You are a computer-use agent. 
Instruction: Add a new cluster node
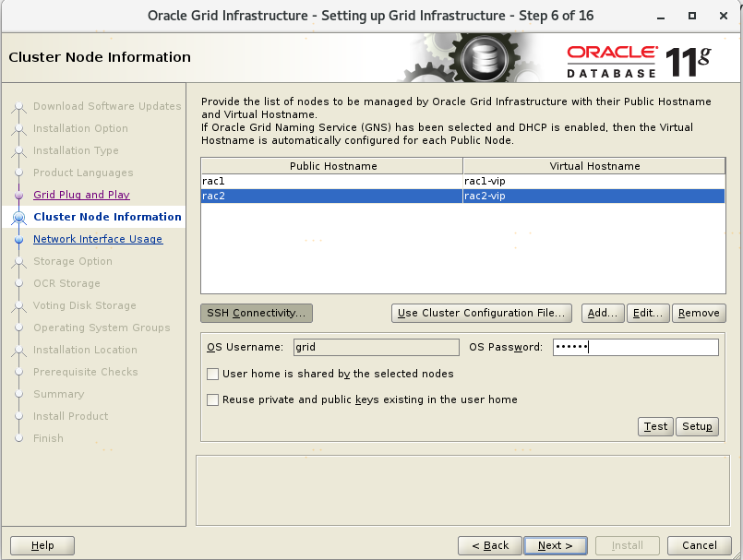603,313
